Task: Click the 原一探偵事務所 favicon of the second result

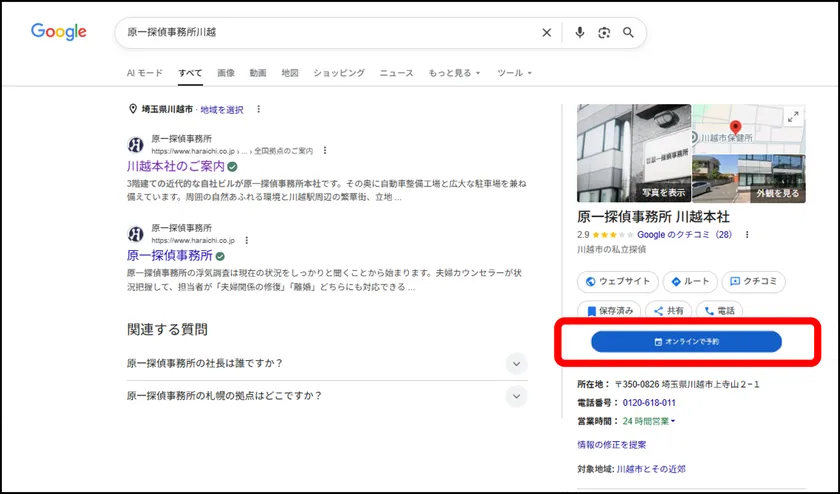Action: click(136, 234)
